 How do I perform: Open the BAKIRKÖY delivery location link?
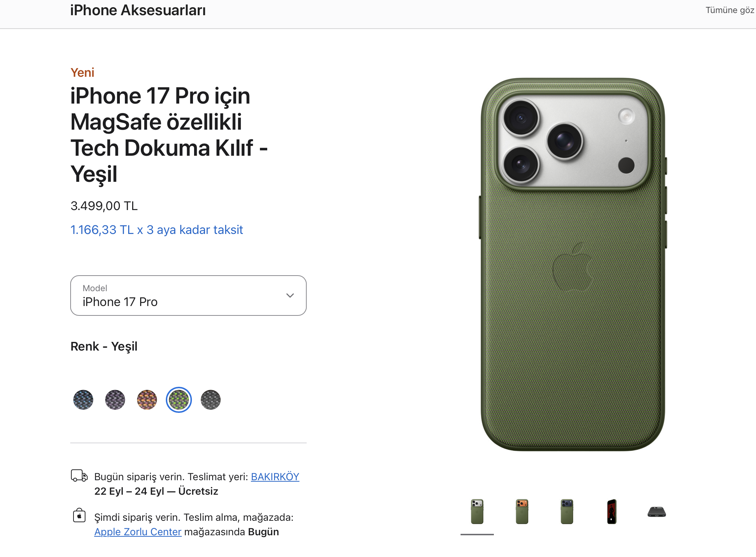275,477
